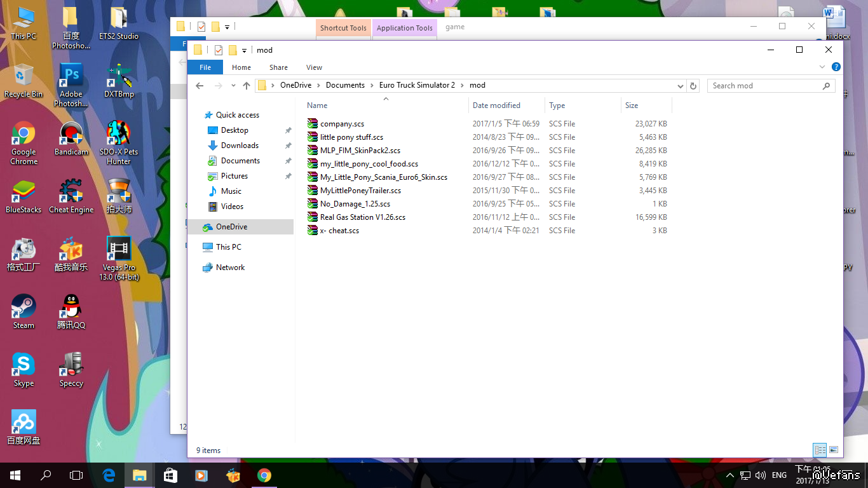Image resolution: width=868 pixels, height=488 pixels.
Task: Open Explorer help question mark icon
Action: tap(836, 67)
